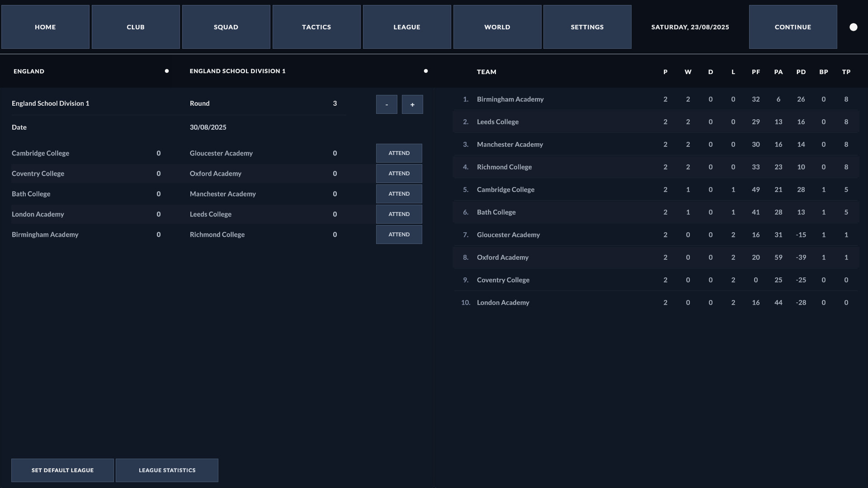Click the PF column header
Image resolution: width=868 pixels, height=488 pixels.
click(756, 72)
